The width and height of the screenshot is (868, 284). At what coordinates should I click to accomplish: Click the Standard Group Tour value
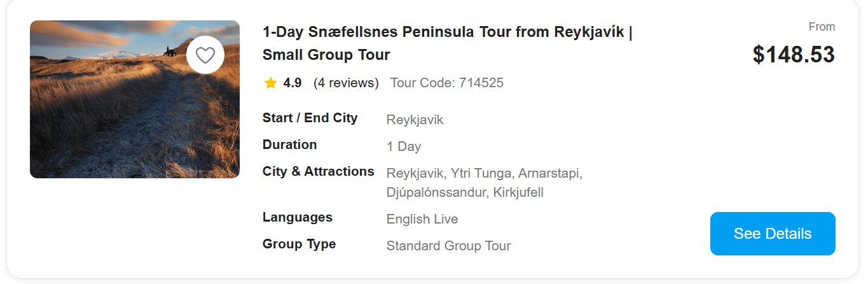click(x=448, y=246)
